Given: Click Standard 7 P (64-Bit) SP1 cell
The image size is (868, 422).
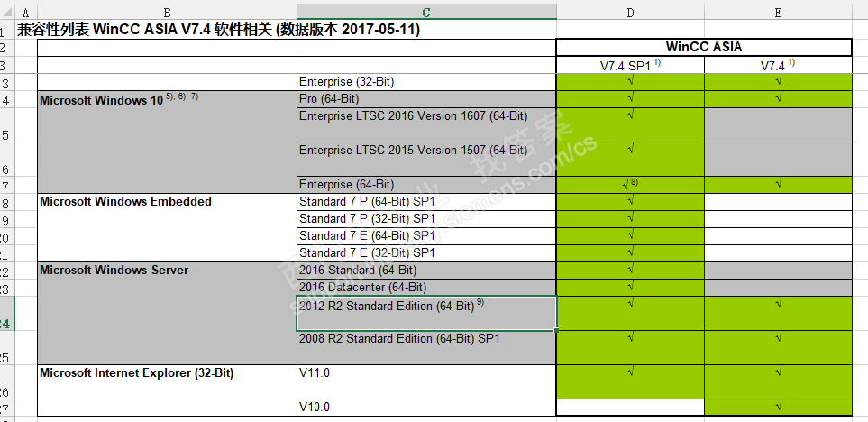Looking at the screenshot, I should 426,202.
